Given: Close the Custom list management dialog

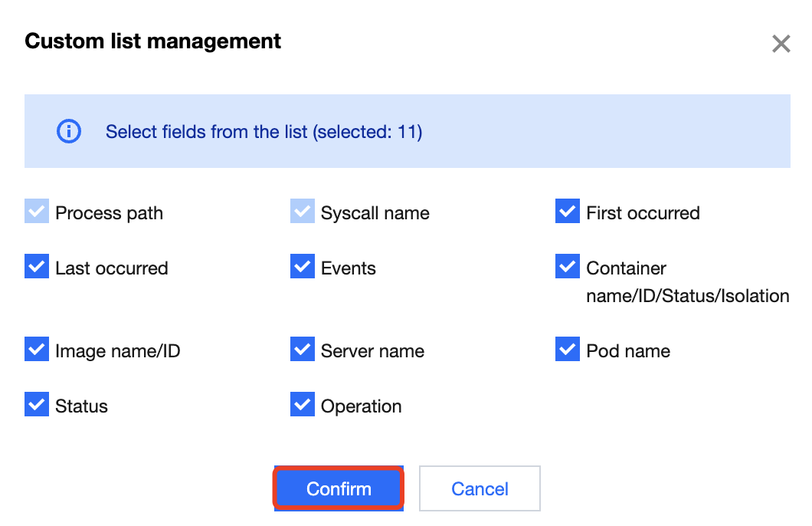Looking at the screenshot, I should pyautogui.click(x=781, y=44).
